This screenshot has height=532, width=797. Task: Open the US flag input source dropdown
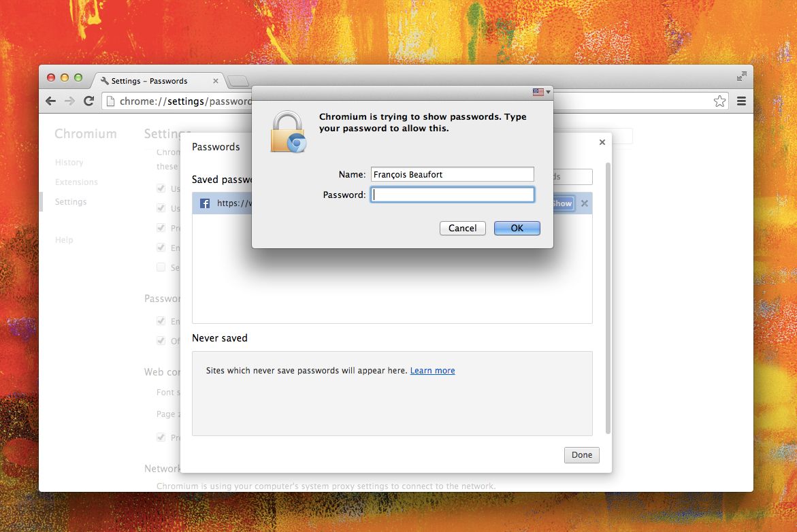point(541,92)
